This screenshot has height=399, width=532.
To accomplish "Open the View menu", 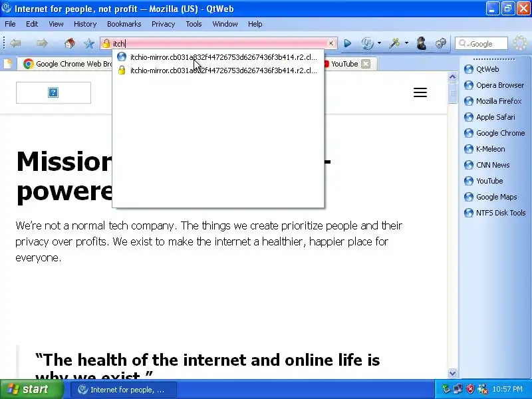I will (x=56, y=24).
